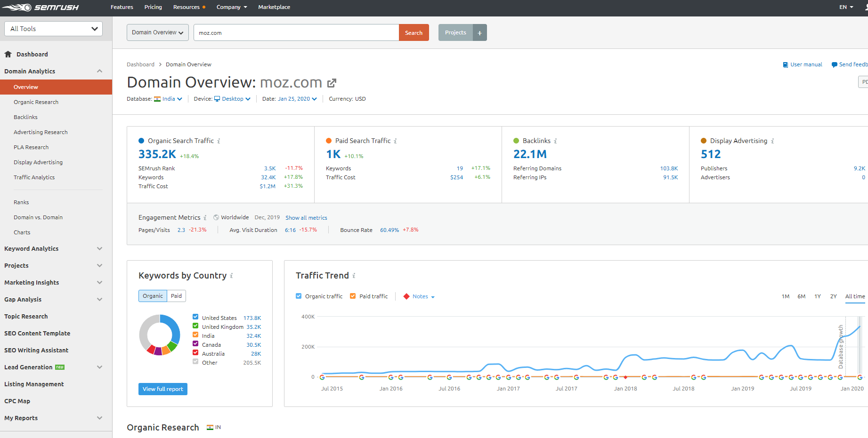
Task: Click the red diamond Notes icon
Action: pos(406,296)
